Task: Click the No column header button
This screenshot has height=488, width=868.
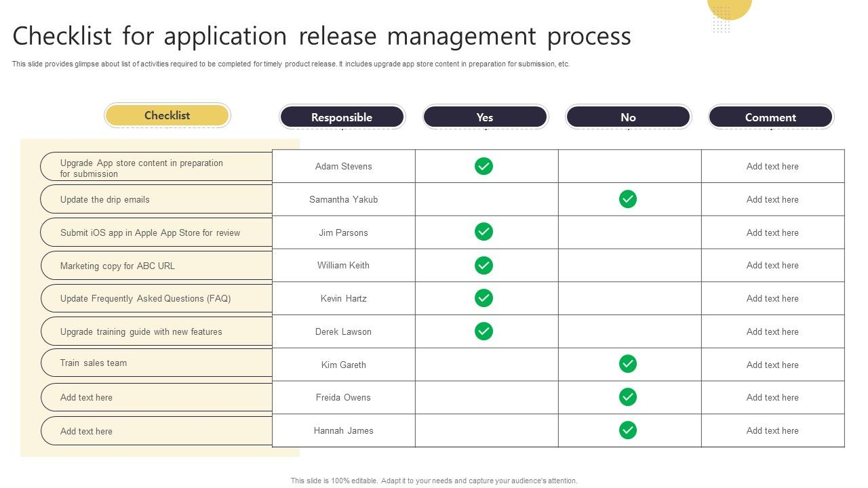Action: pos(627,117)
